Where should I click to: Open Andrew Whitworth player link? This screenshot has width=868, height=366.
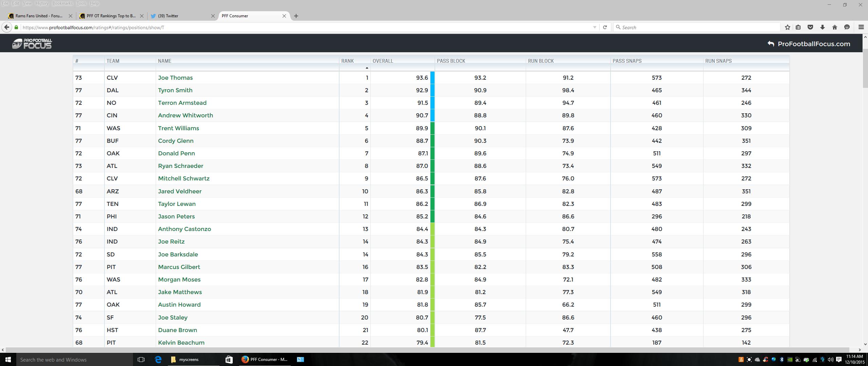click(x=186, y=115)
